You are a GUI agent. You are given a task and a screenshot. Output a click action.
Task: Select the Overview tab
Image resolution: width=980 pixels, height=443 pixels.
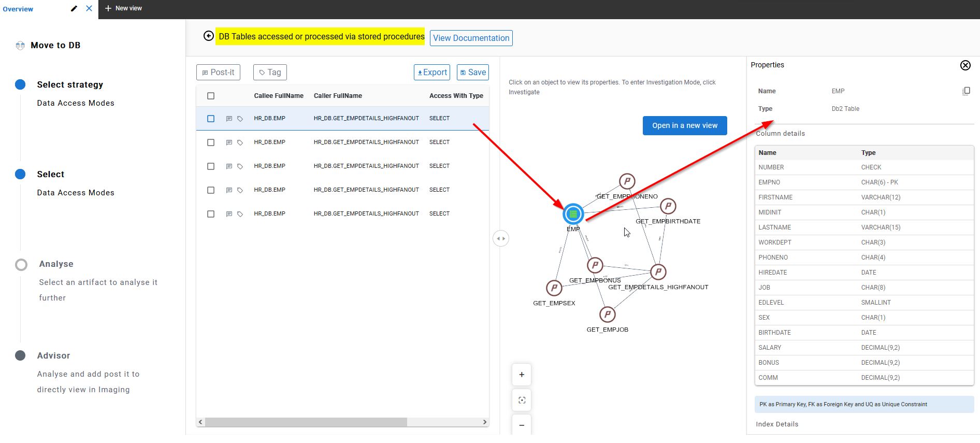[x=18, y=9]
